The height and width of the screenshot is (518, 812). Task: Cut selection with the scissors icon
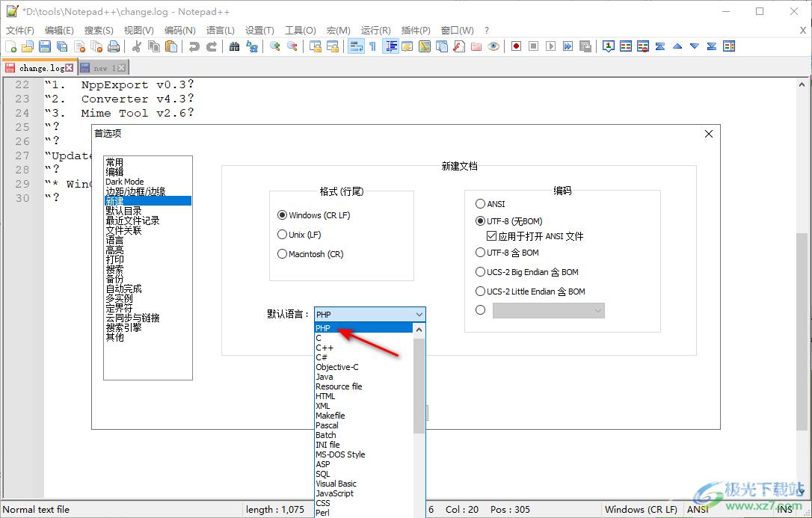pyautogui.click(x=137, y=46)
